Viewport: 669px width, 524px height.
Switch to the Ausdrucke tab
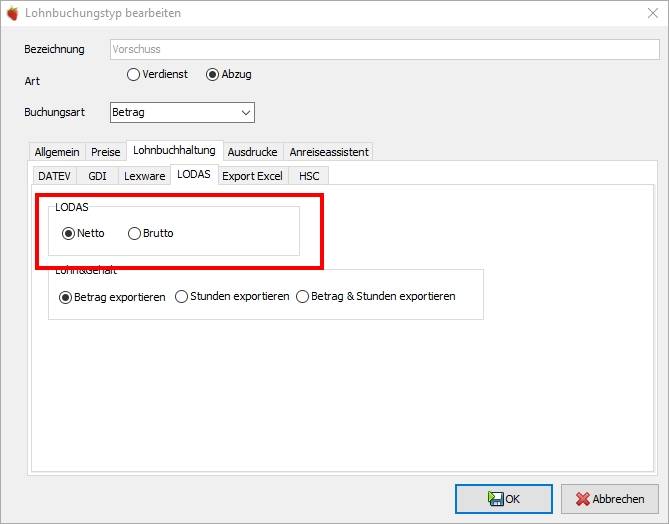click(x=252, y=152)
